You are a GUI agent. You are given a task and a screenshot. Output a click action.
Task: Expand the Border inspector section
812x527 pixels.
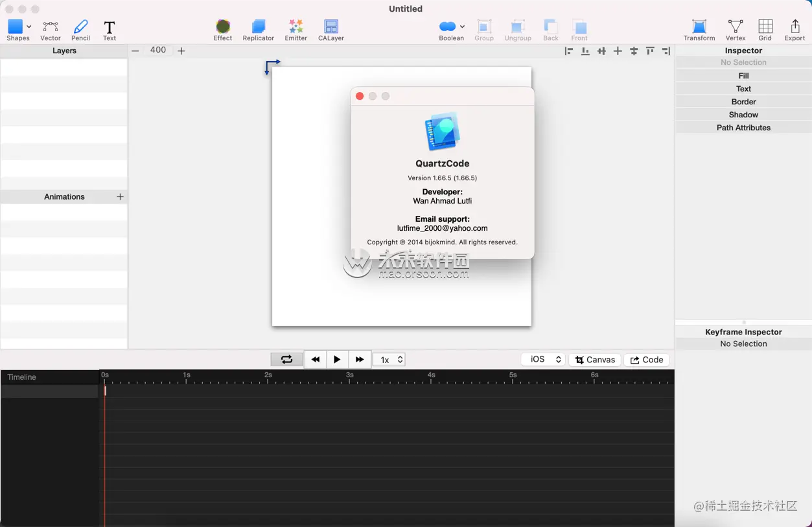click(743, 102)
